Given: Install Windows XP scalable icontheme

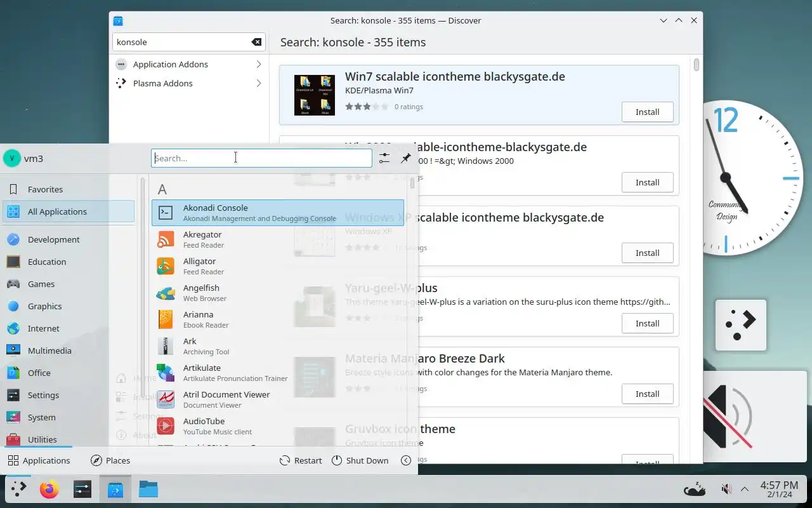Looking at the screenshot, I should pos(647,253).
